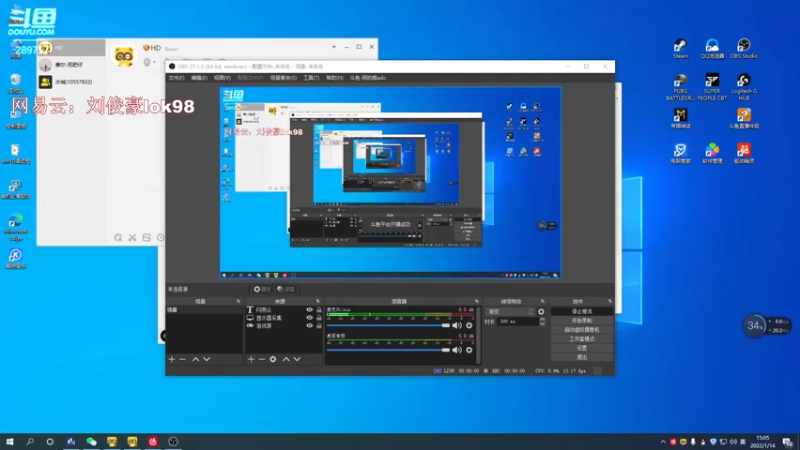Open SUPER PEOPLE CBT desktop shortcut
This screenshot has height=450, width=800.
(712, 87)
